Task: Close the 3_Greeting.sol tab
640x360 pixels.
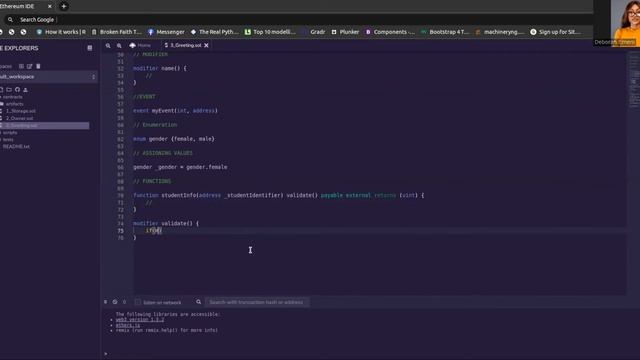Action: [x=207, y=45]
